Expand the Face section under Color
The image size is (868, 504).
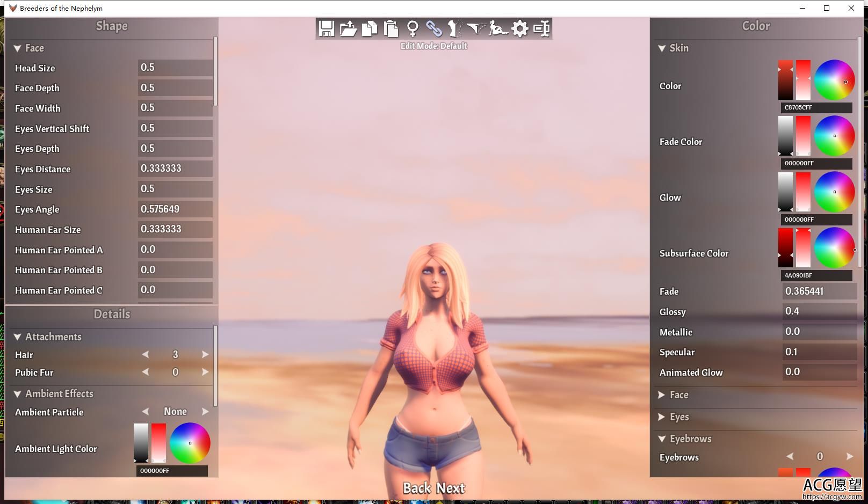coord(662,395)
